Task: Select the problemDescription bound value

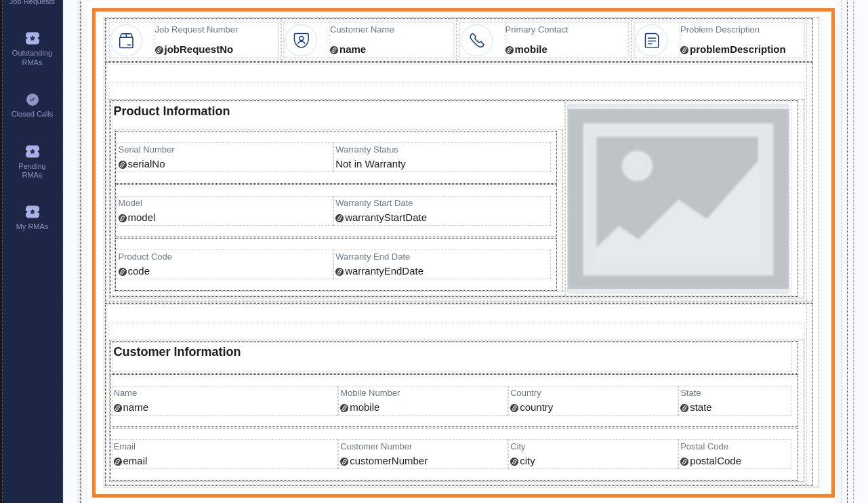Action: (x=737, y=49)
